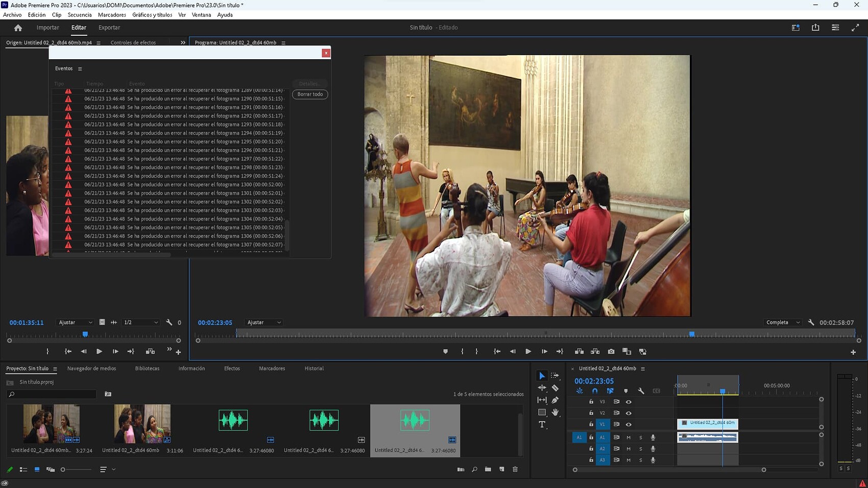
Task: Open Source monitor Ajustar zoom dropdown
Action: point(75,323)
